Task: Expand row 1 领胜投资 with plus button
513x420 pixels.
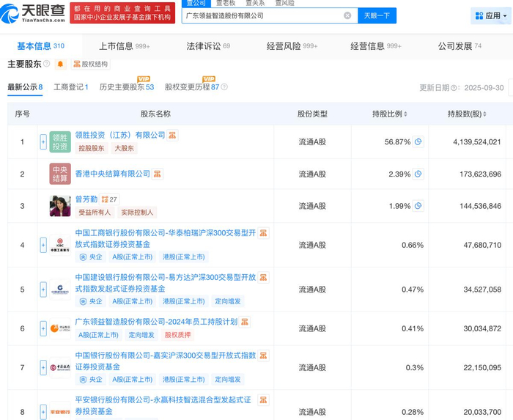Action: pos(43,141)
